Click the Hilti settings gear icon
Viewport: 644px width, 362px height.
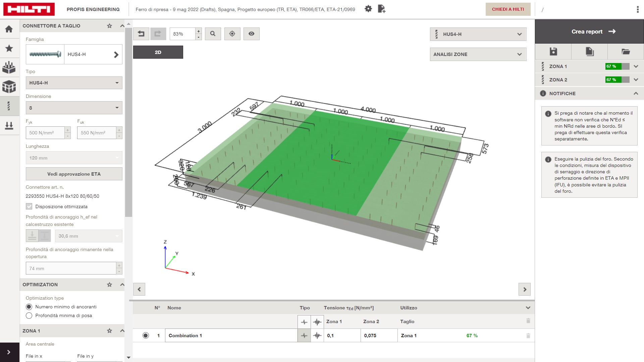pyautogui.click(x=368, y=9)
